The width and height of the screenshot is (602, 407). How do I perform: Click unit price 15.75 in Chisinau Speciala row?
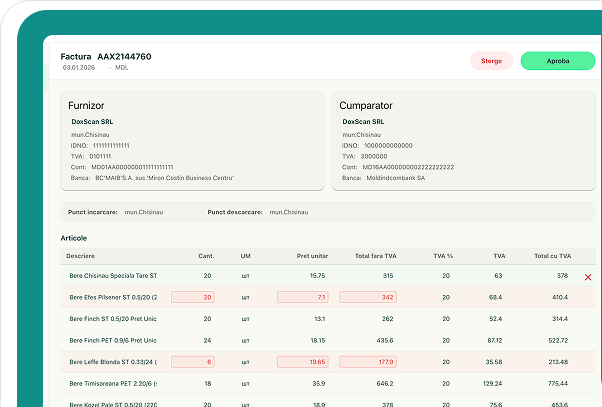pos(318,276)
